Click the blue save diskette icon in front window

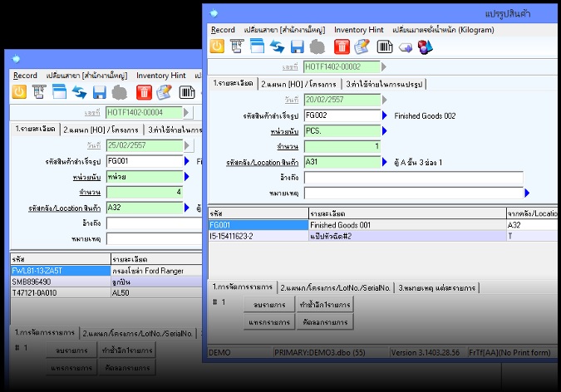[298, 47]
